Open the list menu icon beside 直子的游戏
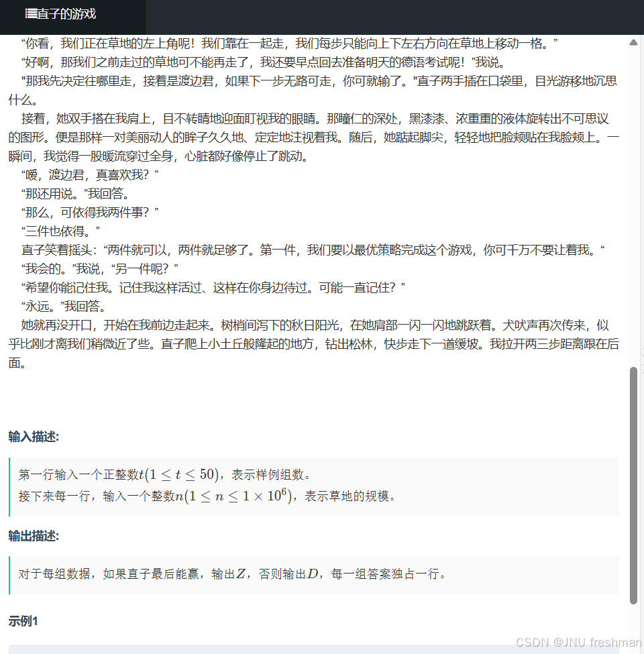The height and width of the screenshot is (654, 644). (x=31, y=14)
